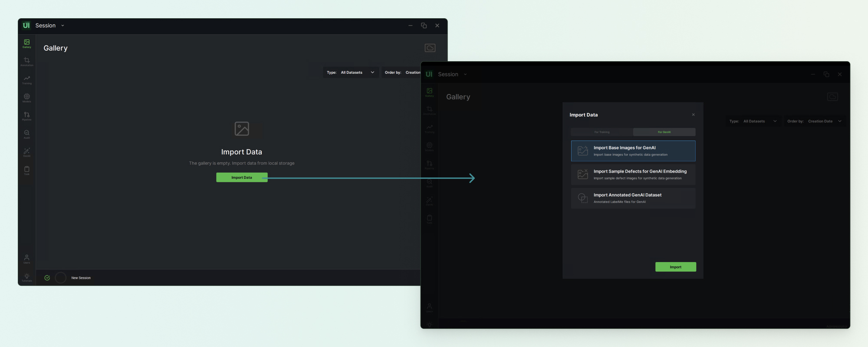Click New Session label in status bar
The width and height of the screenshot is (868, 347).
81,278
